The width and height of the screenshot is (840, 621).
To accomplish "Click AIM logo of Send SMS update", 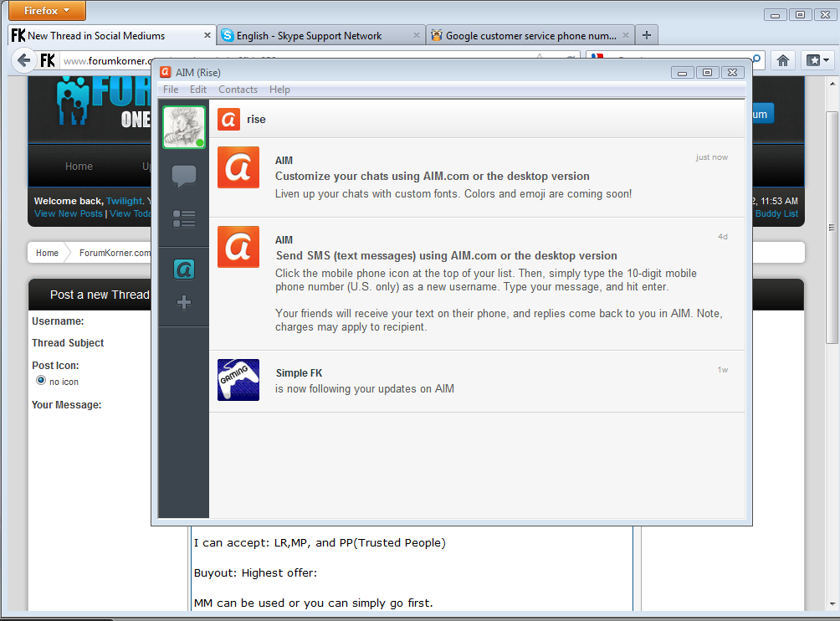I will (x=238, y=246).
